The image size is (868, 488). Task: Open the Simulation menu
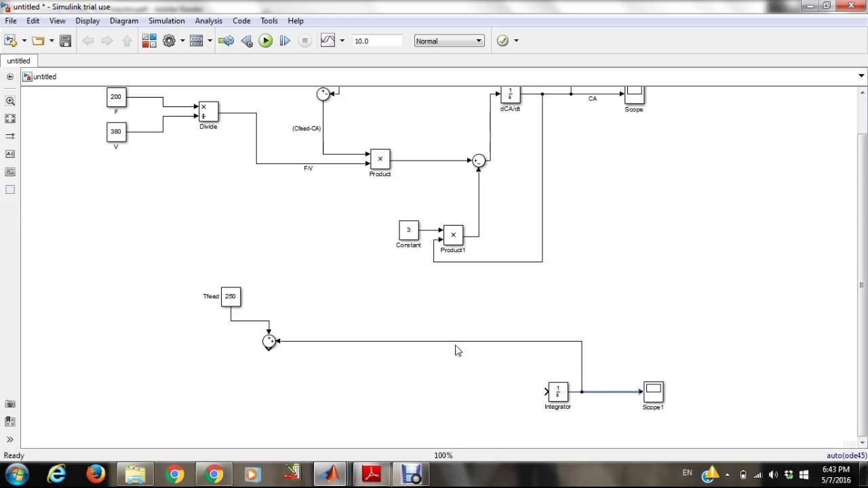click(166, 21)
